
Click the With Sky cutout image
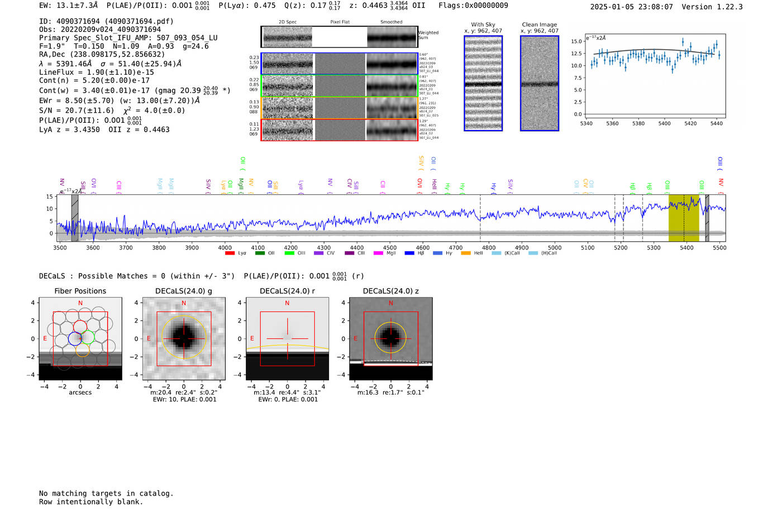483,83
